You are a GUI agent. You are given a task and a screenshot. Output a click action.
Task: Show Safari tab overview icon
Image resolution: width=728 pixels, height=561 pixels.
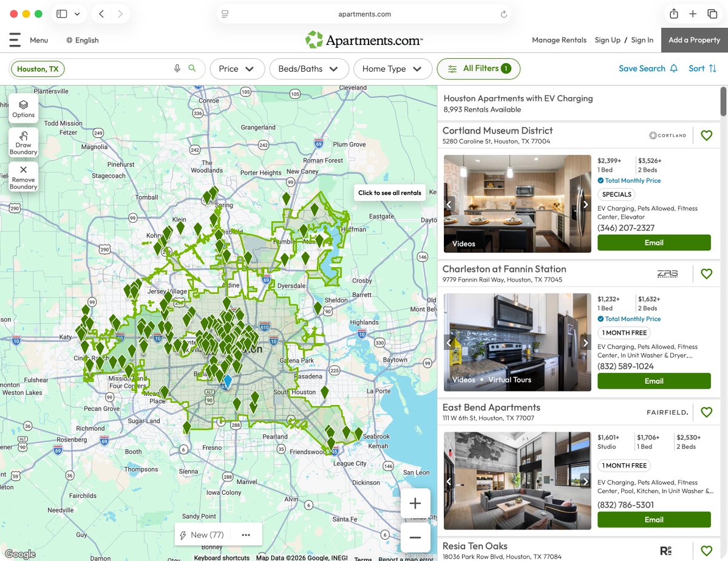pyautogui.click(x=712, y=14)
